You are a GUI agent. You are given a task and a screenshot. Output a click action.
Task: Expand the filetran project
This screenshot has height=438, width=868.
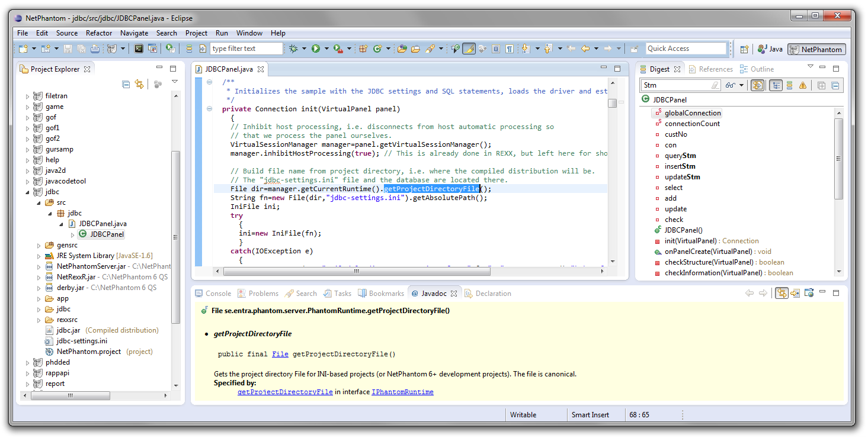27,96
